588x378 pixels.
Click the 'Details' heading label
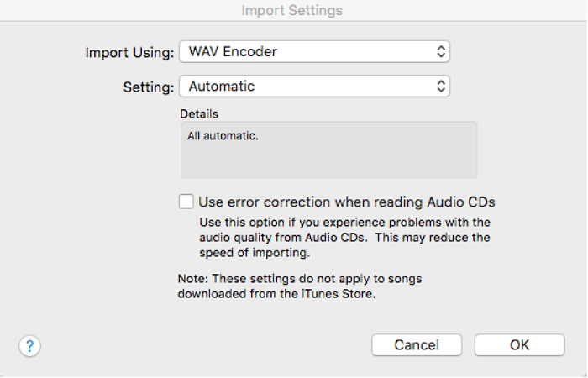pyautogui.click(x=198, y=113)
